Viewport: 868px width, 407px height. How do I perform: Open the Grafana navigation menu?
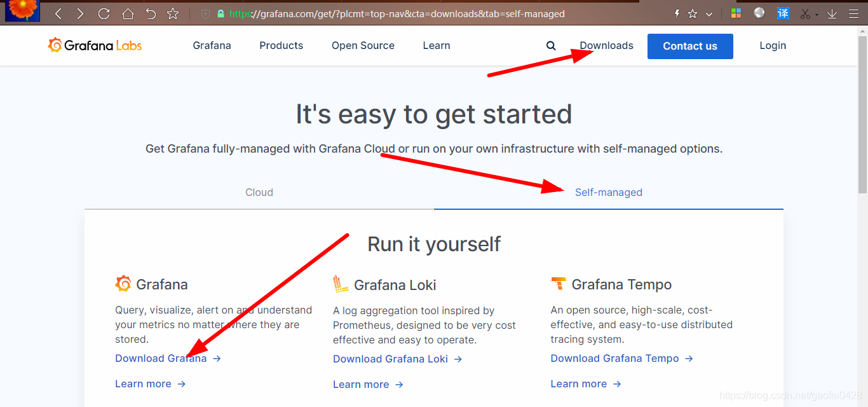point(212,46)
